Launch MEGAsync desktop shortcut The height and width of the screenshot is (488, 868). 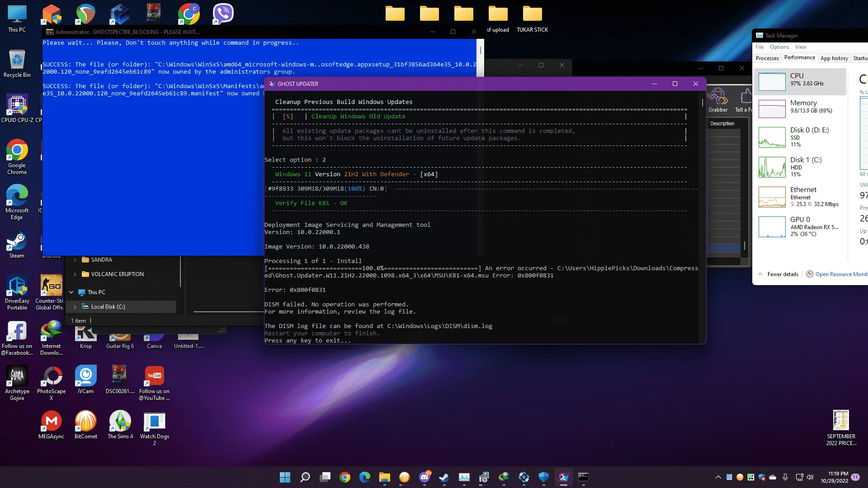(51, 425)
